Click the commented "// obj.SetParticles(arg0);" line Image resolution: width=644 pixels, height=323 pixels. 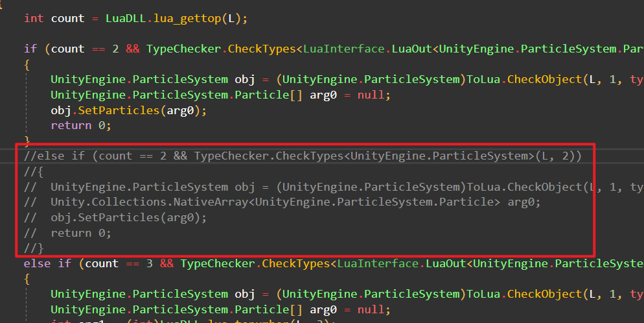115,218
